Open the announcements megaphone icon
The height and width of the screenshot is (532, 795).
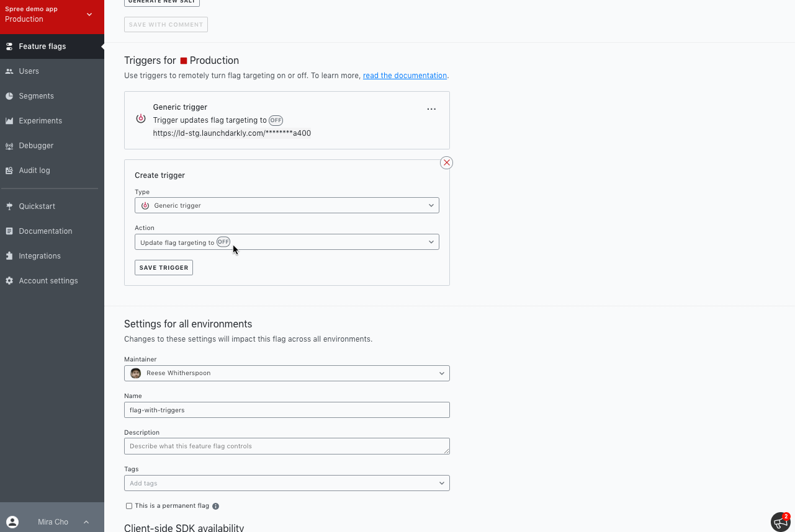click(779, 522)
